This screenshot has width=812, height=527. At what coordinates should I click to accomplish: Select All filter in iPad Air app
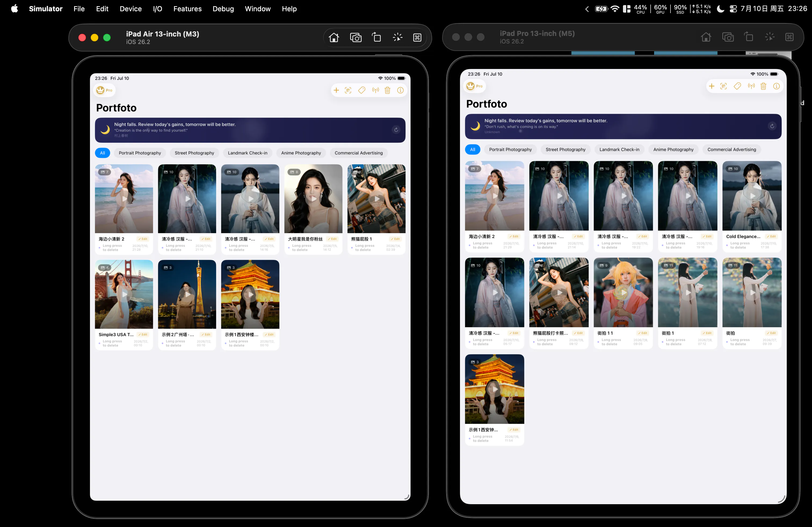[102, 153]
